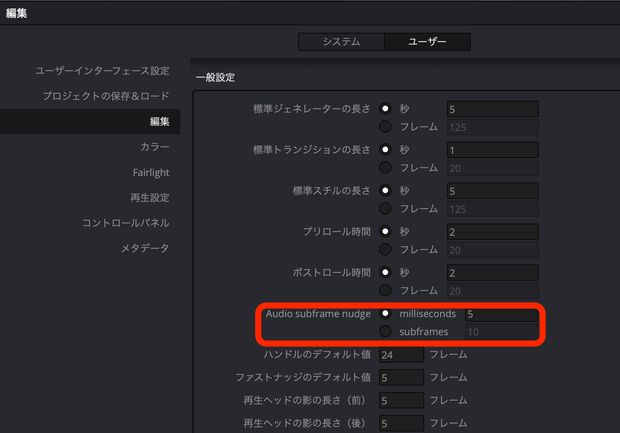
Task: Select subframes radio for Audio subframe nudge
Action: [385, 331]
